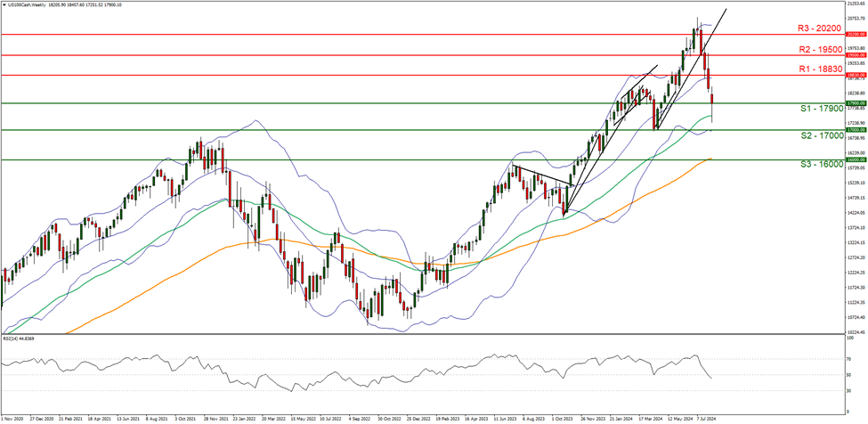
Task: Click the RSI(14) indicator label
Action: coord(24,338)
